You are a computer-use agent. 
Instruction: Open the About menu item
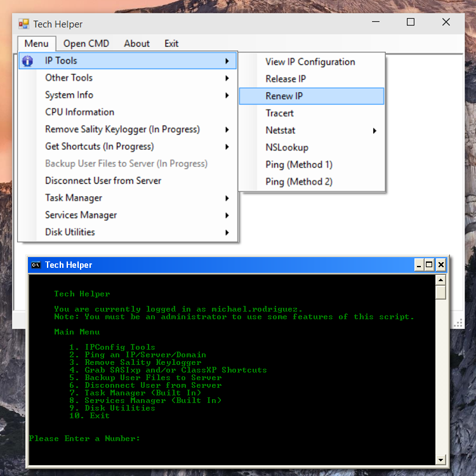[x=136, y=43]
